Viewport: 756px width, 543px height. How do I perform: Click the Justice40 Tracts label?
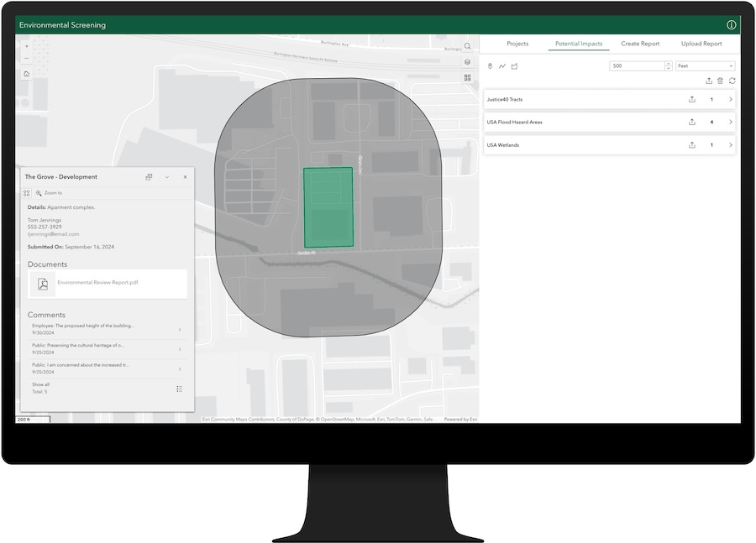(x=504, y=99)
